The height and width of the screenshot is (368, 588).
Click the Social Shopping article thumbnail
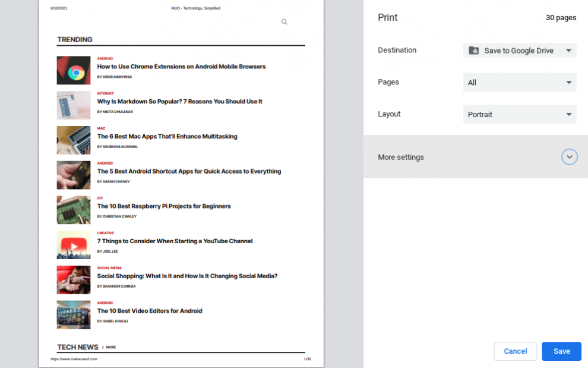point(74,280)
